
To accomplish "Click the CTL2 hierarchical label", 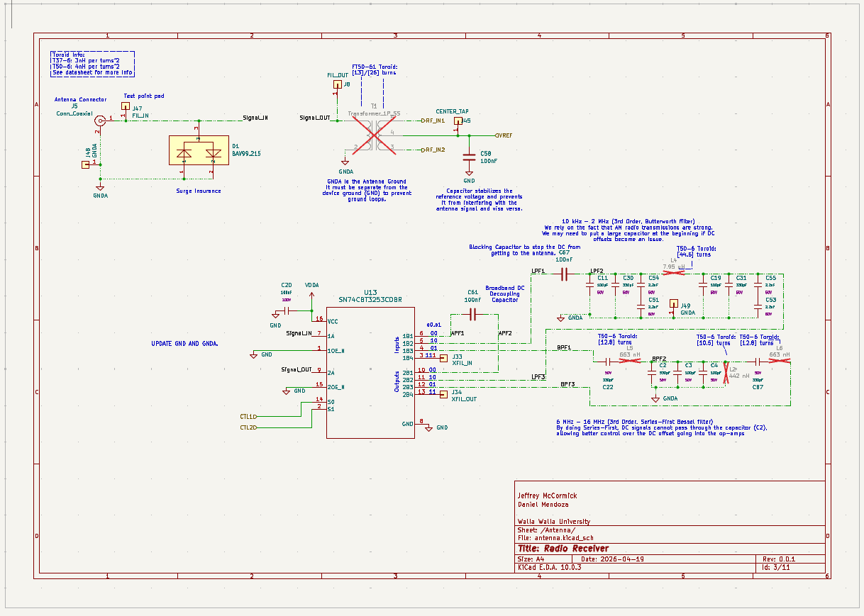I will pyautogui.click(x=249, y=427).
